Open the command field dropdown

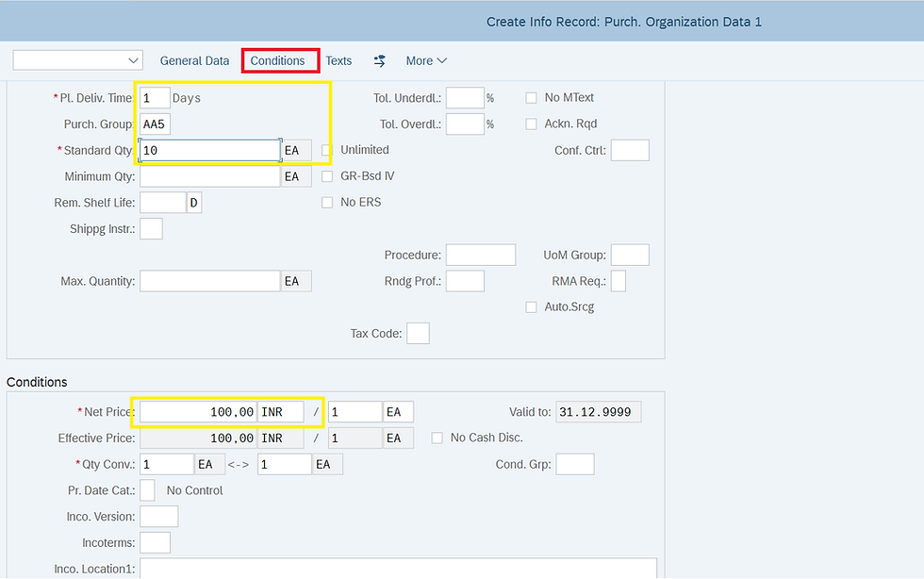[x=132, y=60]
